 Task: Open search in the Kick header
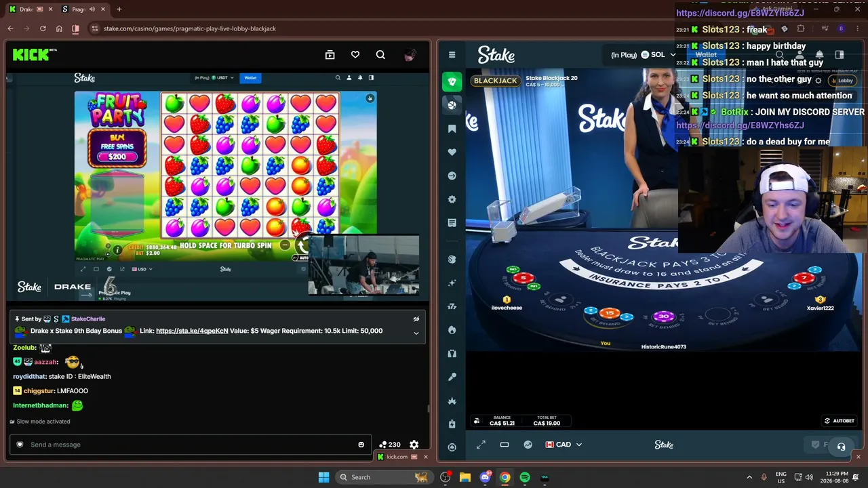pyautogui.click(x=380, y=55)
